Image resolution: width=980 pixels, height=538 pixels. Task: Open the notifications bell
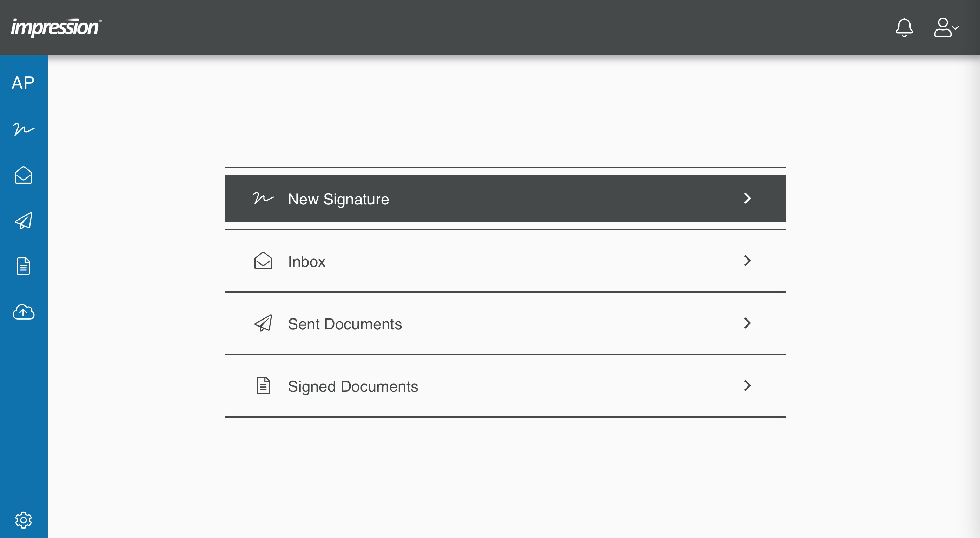click(904, 27)
